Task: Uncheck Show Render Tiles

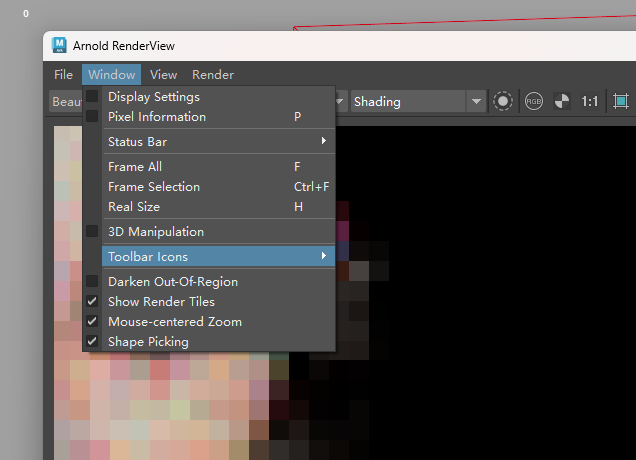Action: click(x=92, y=301)
